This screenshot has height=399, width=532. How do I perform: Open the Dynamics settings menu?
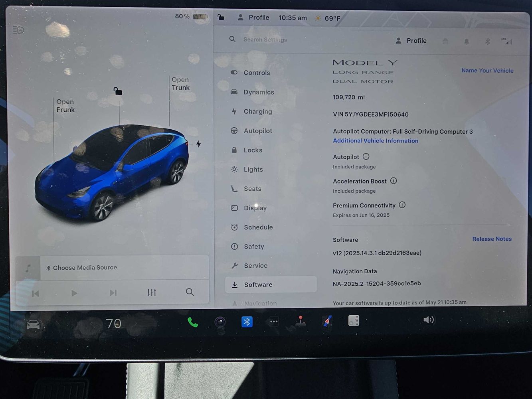point(252,92)
